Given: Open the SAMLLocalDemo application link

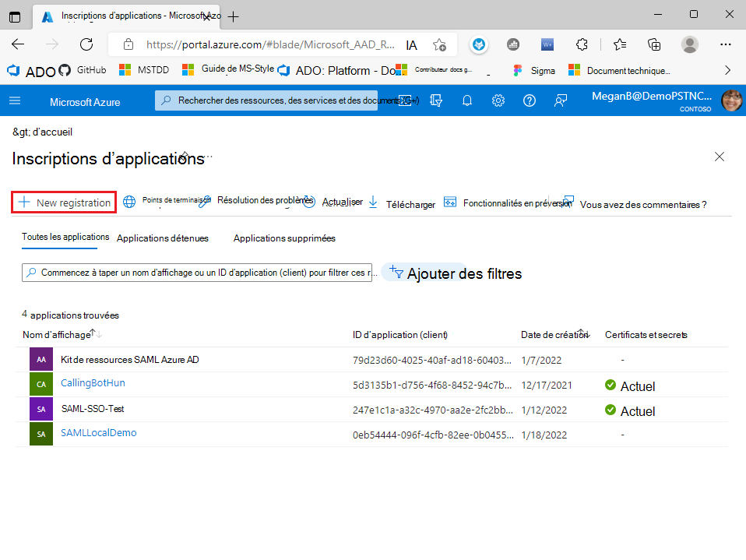Looking at the screenshot, I should 98,433.
